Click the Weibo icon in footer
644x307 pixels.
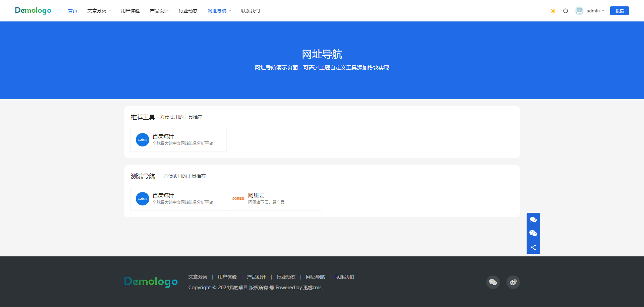(x=513, y=282)
